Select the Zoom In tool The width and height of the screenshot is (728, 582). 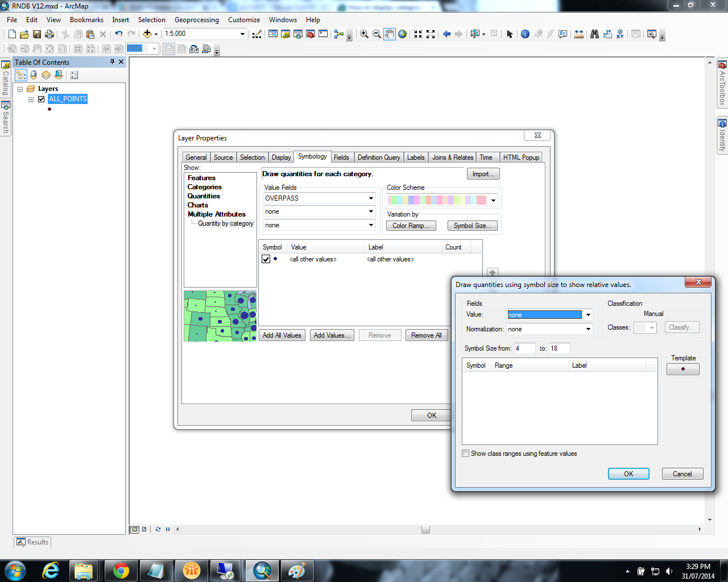coord(364,34)
